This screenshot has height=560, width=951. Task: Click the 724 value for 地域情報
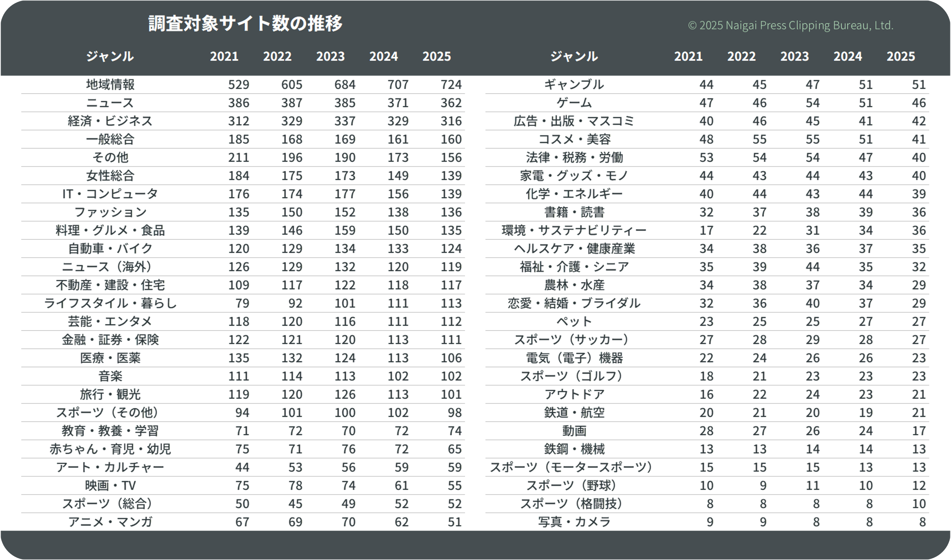(x=451, y=84)
